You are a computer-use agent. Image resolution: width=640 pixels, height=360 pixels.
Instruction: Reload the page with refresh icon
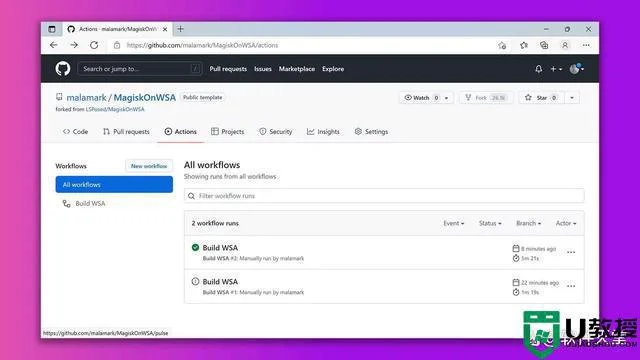pos(94,45)
